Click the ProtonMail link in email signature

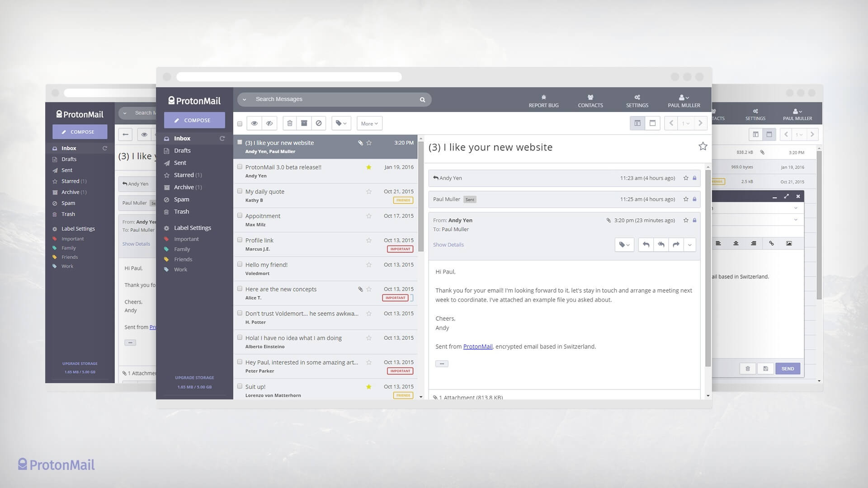pos(477,346)
